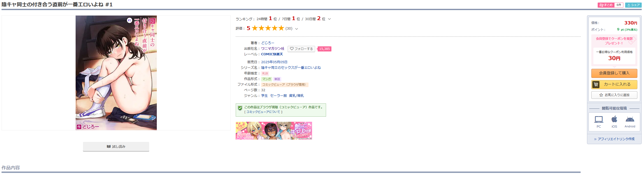
Task: Add item to favorites list
Action: point(614,95)
